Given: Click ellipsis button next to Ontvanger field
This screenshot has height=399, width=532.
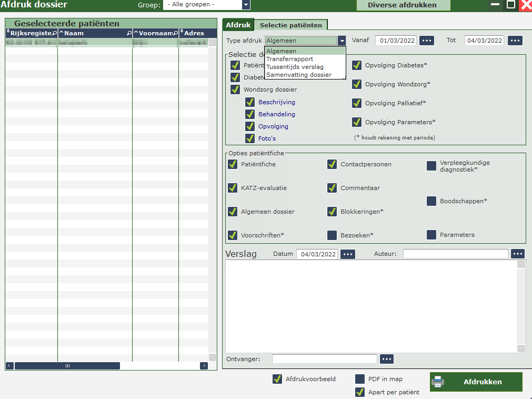Looking at the screenshot, I should click(x=387, y=359).
